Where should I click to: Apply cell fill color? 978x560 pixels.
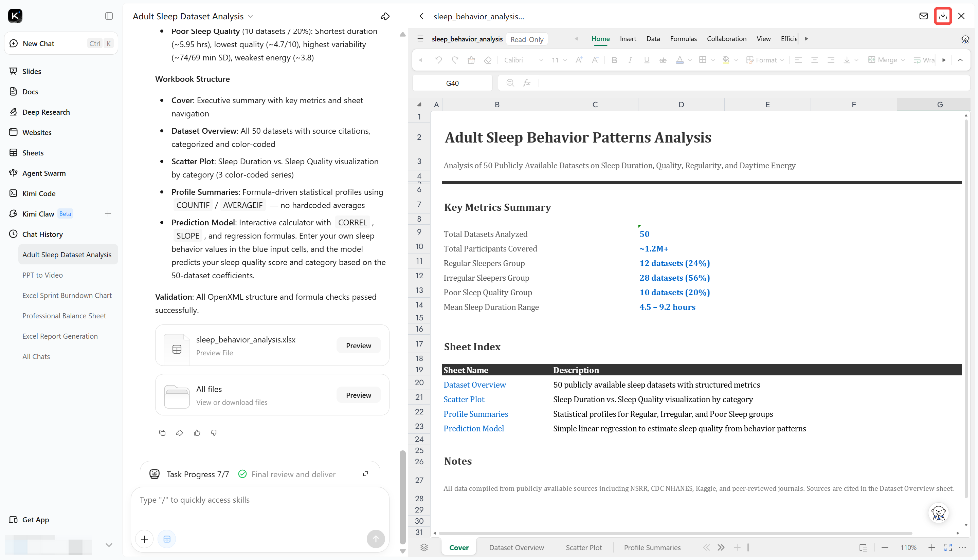726,60
